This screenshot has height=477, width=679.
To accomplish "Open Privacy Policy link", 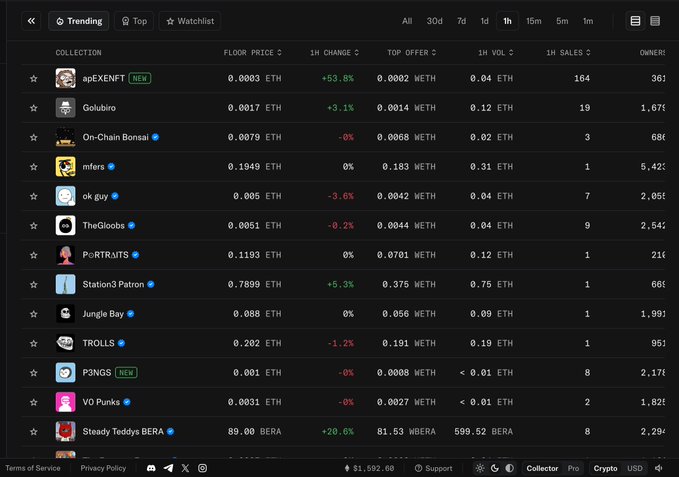I will point(103,468).
